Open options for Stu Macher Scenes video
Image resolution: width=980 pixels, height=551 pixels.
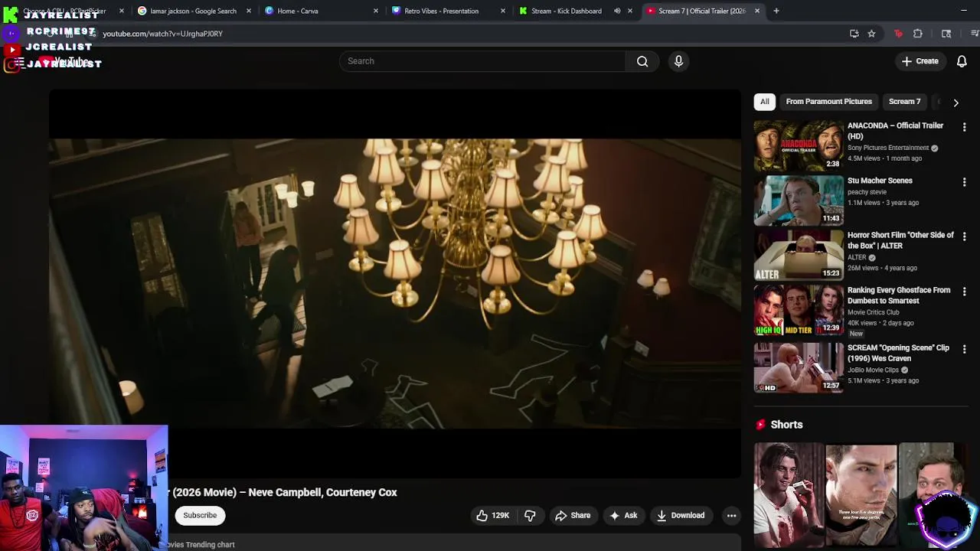click(x=964, y=182)
